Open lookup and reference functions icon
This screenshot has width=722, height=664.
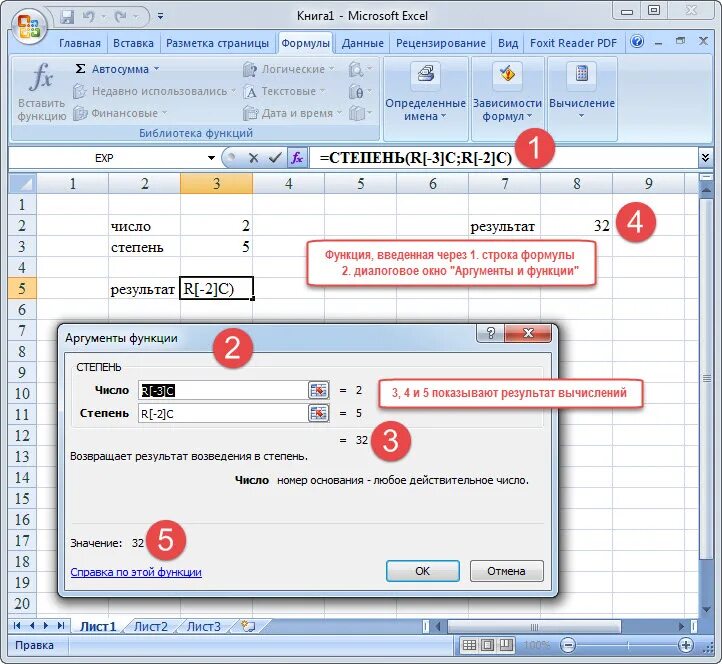360,70
